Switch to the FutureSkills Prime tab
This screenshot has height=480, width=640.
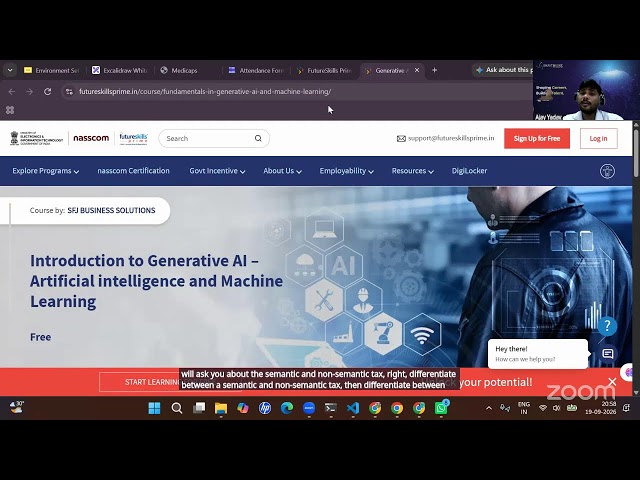point(324,70)
